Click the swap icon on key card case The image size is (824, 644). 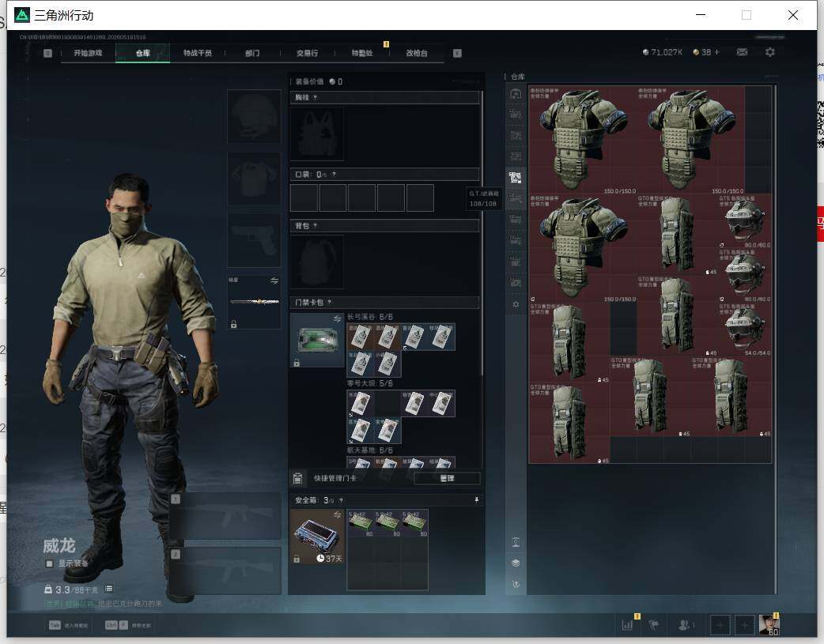[x=337, y=319]
